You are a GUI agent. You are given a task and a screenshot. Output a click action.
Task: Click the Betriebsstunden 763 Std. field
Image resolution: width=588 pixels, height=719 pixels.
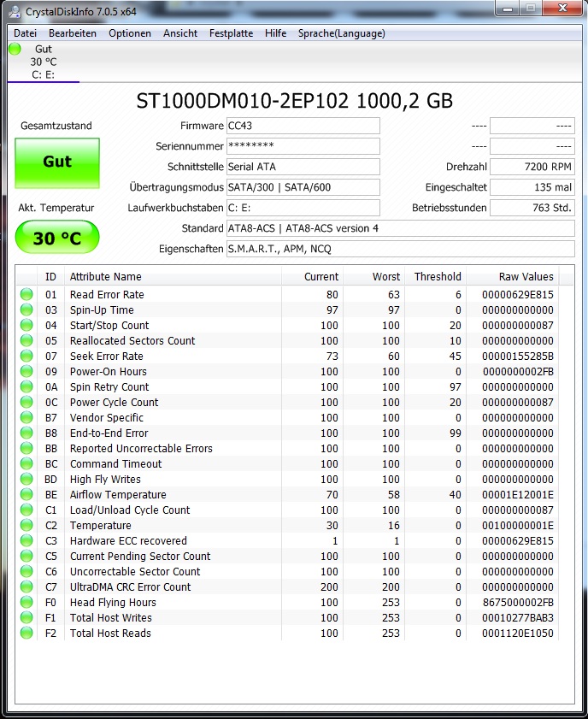pos(532,208)
